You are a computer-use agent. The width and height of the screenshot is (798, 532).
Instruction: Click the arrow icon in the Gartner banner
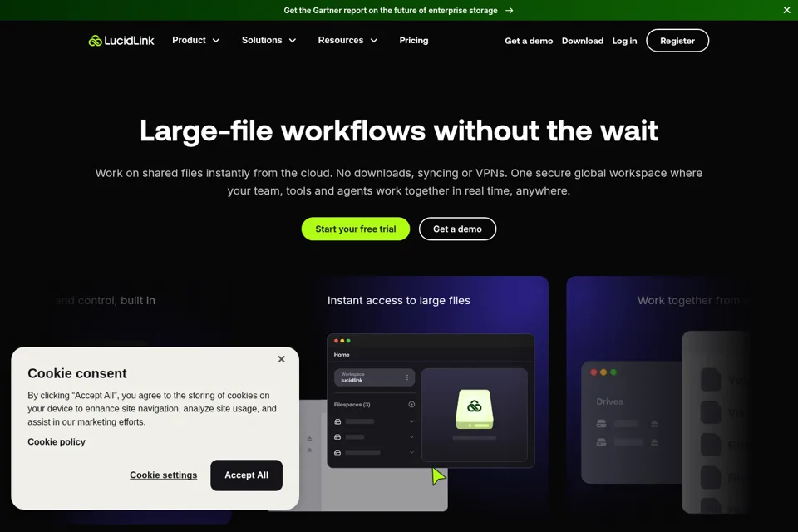pyautogui.click(x=510, y=10)
